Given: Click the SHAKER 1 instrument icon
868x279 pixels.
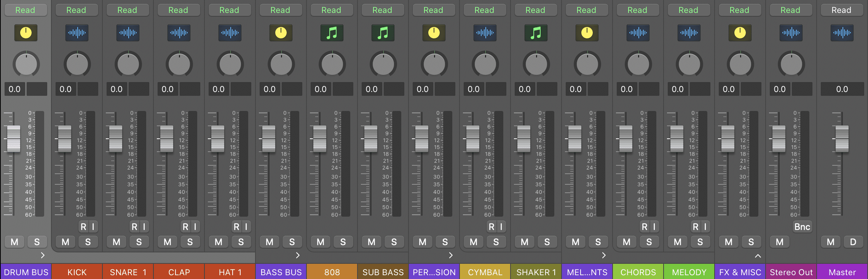Looking at the screenshot, I should click(x=536, y=33).
